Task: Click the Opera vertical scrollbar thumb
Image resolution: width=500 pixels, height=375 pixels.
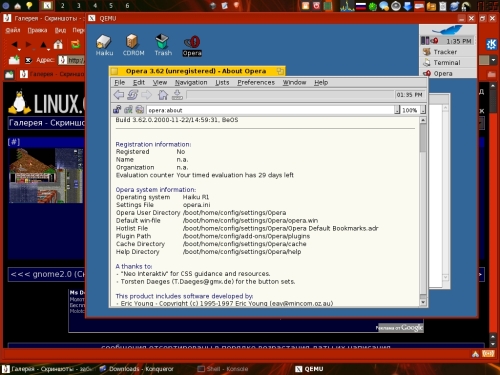Action: [423, 138]
